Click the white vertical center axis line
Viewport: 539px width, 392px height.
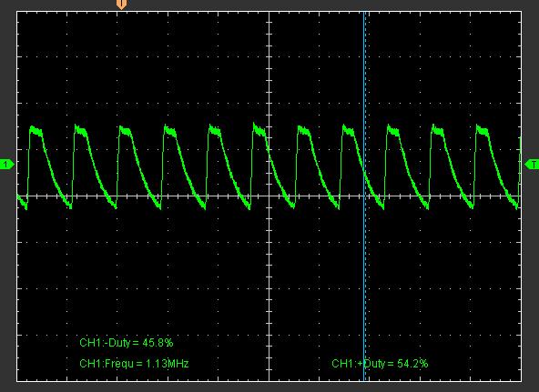coord(269,196)
